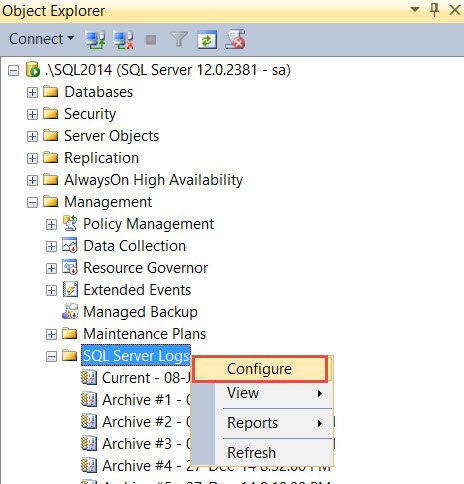Select SQL Server Logs label
Image resolution: width=464 pixels, height=484 pixels.
[136, 356]
